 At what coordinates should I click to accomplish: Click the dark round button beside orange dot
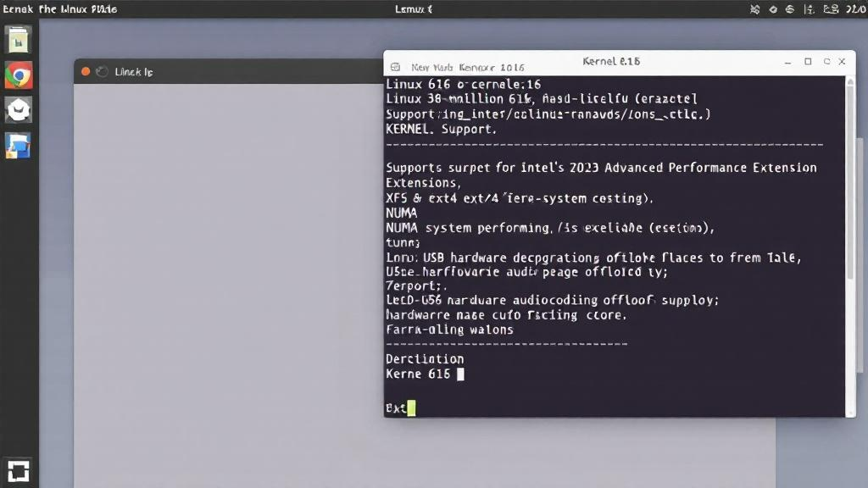(x=102, y=71)
